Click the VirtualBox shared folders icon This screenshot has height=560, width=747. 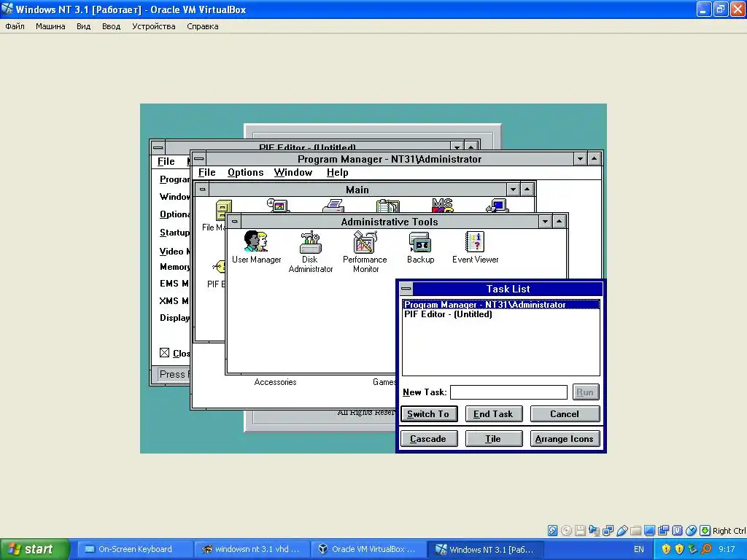[635, 531]
